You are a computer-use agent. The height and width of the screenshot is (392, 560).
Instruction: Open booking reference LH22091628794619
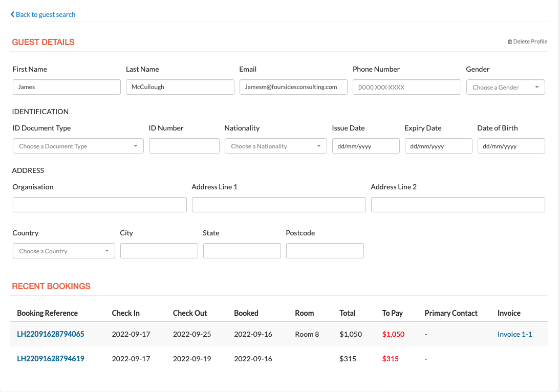pyautogui.click(x=51, y=359)
